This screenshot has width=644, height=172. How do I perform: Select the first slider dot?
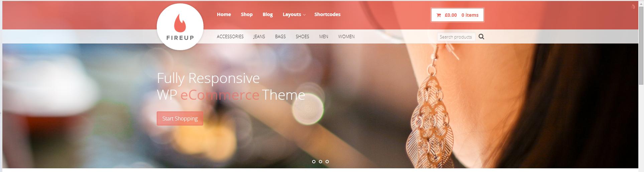click(314, 162)
